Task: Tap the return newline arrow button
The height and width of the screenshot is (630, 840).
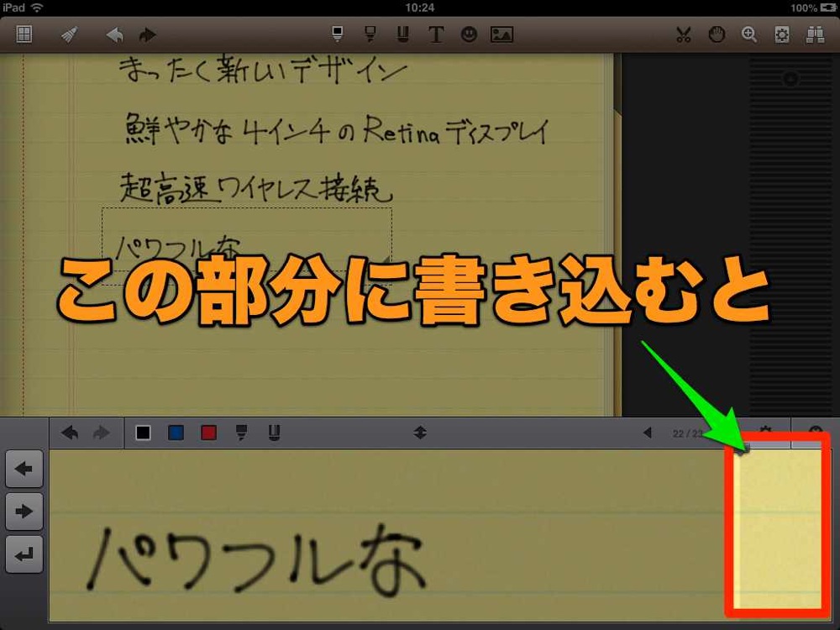Action: tap(24, 554)
